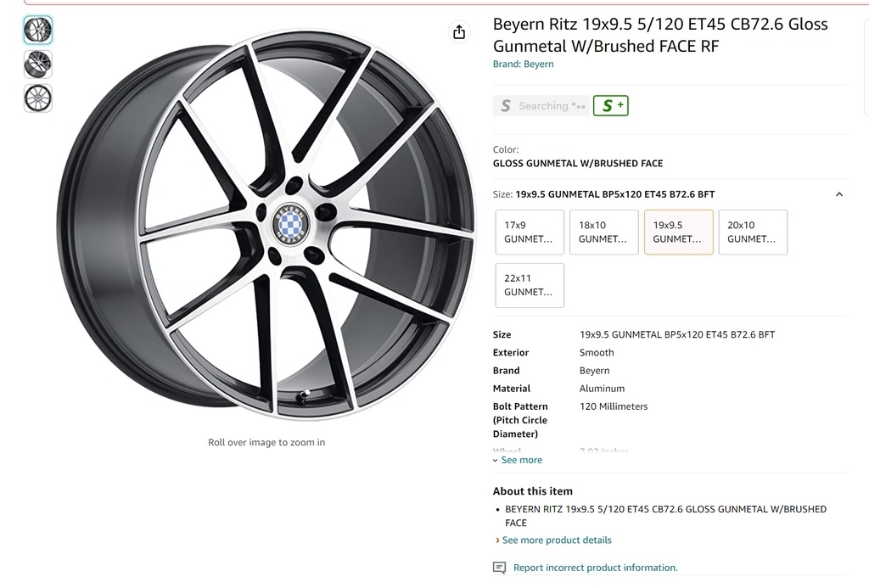Collapse the Size section chevron
This screenshot has width=869, height=588.
[x=838, y=194]
